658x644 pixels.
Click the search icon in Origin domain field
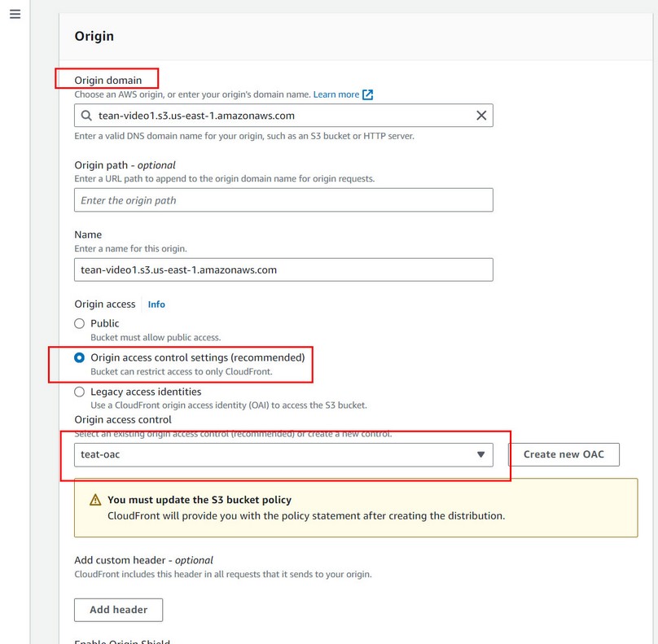[x=86, y=116]
